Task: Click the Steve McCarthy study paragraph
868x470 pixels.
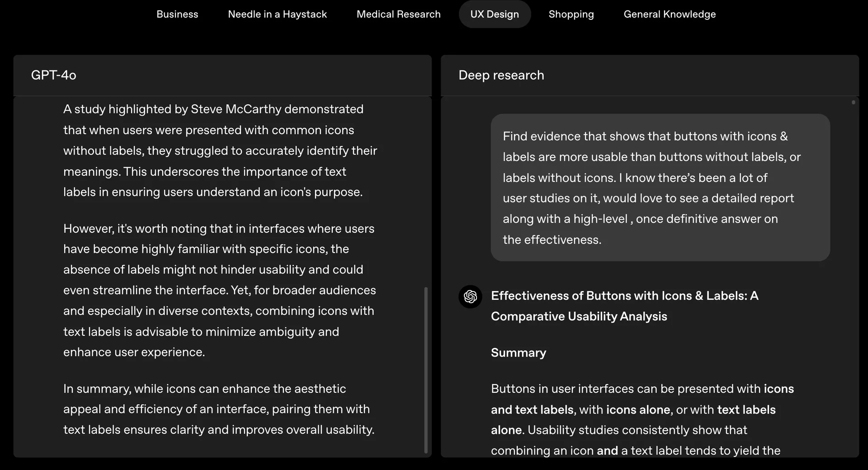Action: (x=220, y=150)
